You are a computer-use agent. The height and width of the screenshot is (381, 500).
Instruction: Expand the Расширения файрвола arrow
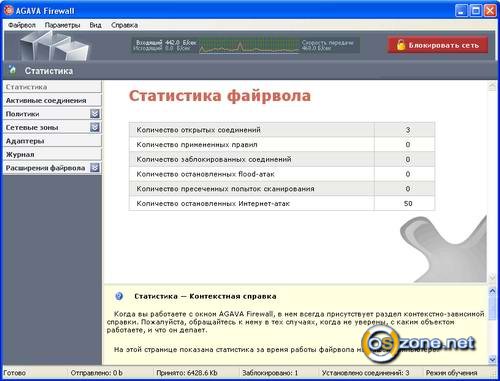click(95, 168)
